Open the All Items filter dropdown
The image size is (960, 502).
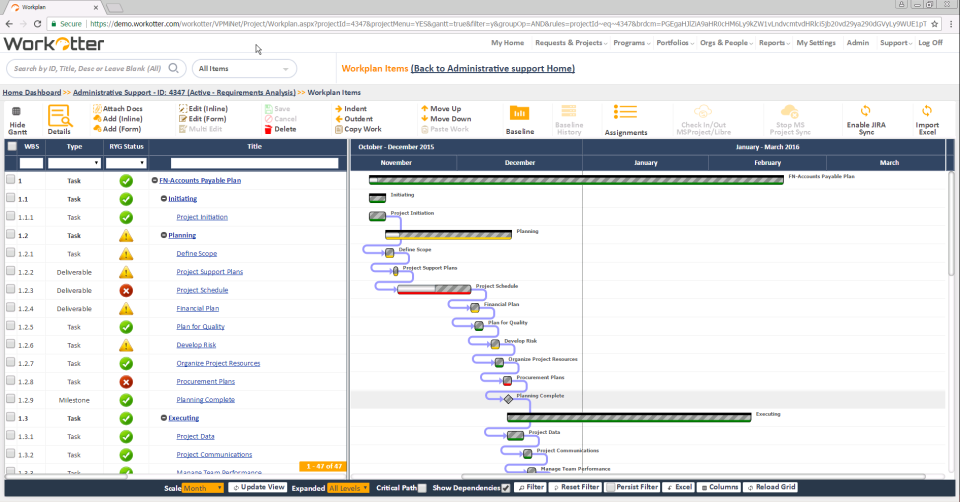pos(244,68)
